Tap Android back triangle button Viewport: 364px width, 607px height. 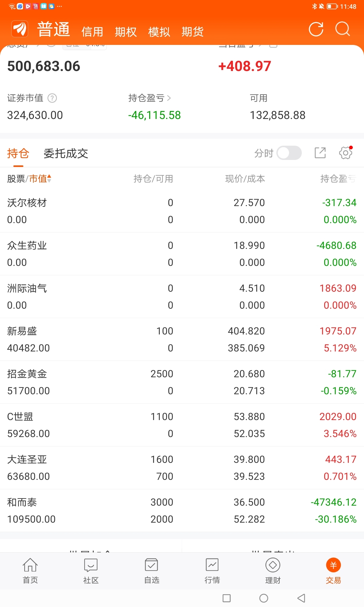pyautogui.click(x=301, y=598)
